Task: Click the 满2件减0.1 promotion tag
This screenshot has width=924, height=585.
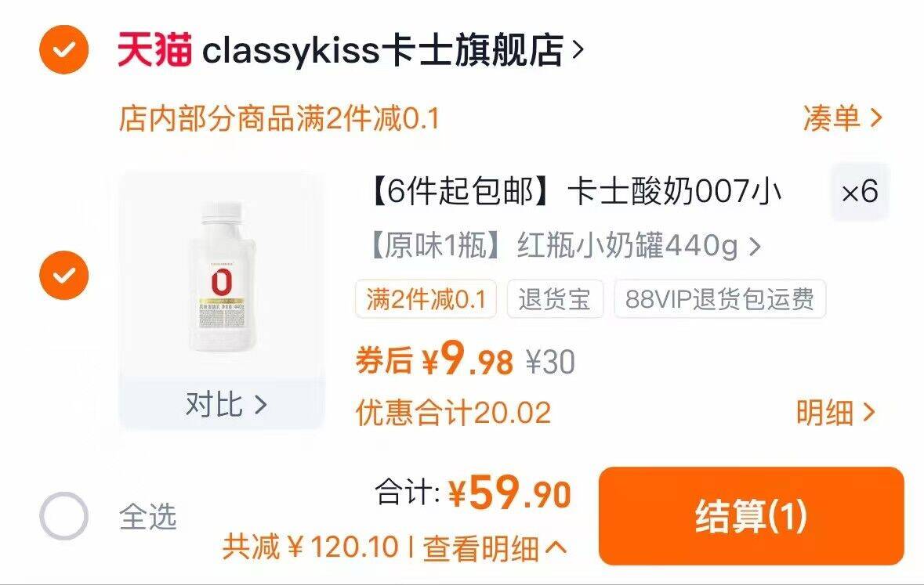Action: pyautogui.click(x=426, y=299)
